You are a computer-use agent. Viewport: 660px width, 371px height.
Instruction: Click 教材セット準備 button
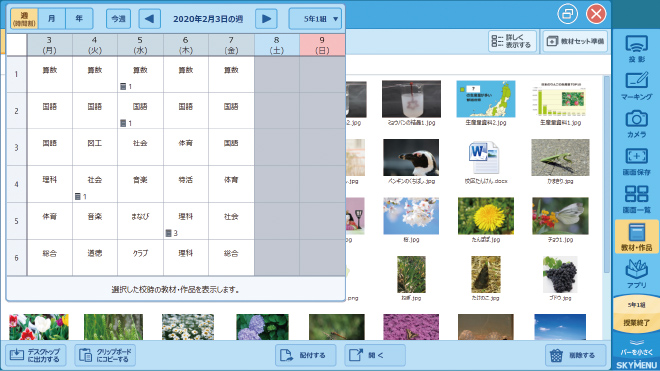575,41
